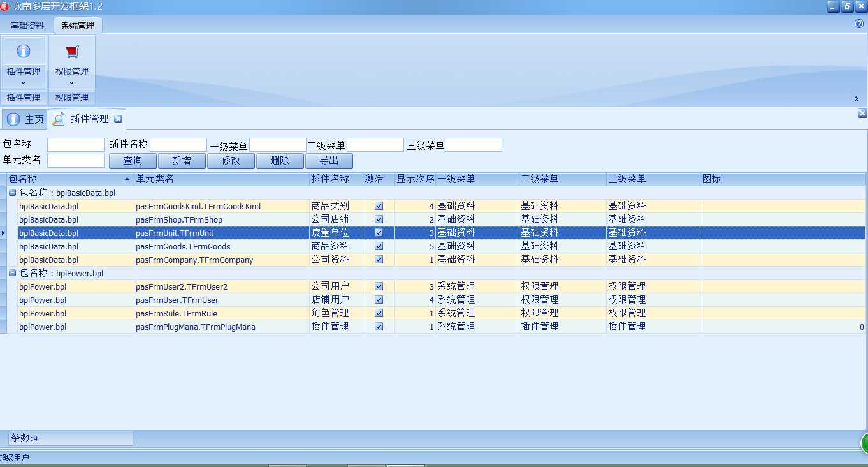Toggle 激活 checkbox for 角色管理 row
Image resolution: width=868 pixels, height=467 pixels.
(379, 313)
